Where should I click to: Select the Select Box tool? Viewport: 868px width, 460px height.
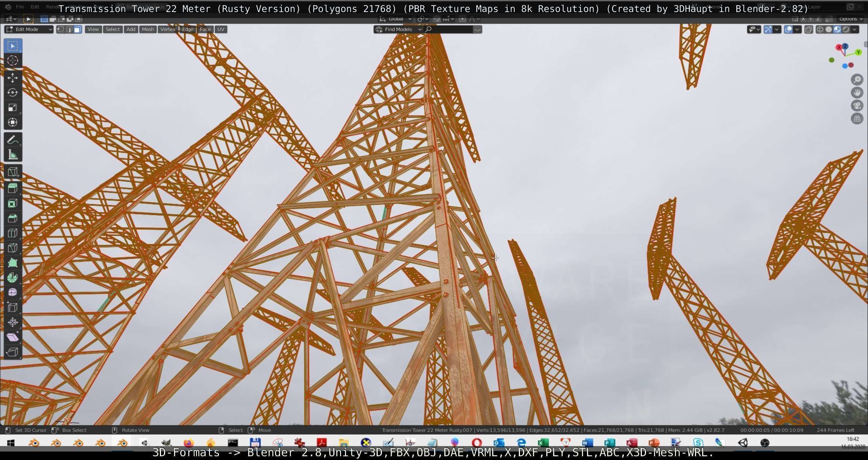13,46
